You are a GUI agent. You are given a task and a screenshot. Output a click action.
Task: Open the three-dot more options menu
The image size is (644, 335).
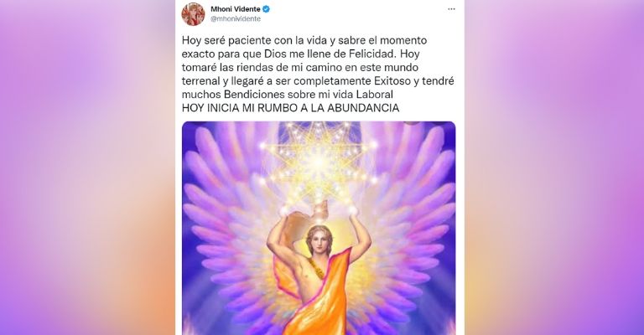point(451,9)
